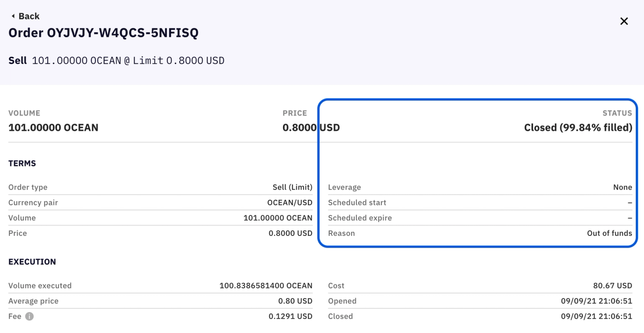Image resolution: width=644 pixels, height=333 pixels.
Task: Select the Back navigation link
Action: (x=29, y=16)
